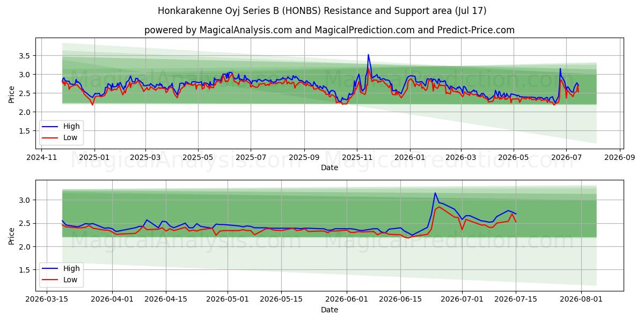This screenshot has width=644, height=322.
Task: Click 'High' in the top chart legend
Action: point(71,126)
